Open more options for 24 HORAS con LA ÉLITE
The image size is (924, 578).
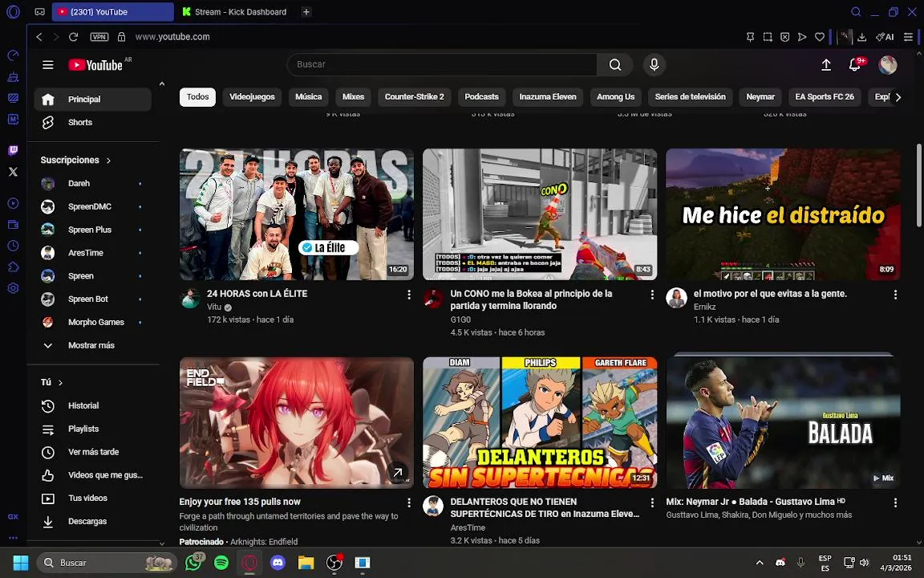coord(409,295)
